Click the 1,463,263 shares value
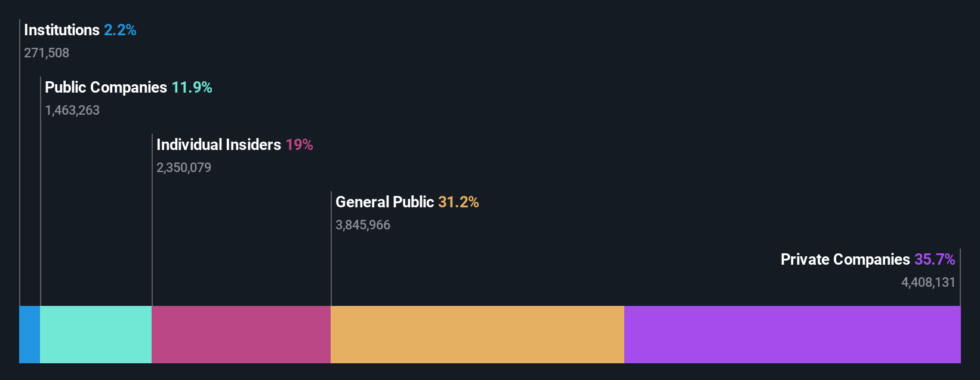 pyautogui.click(x=72, y=111)
